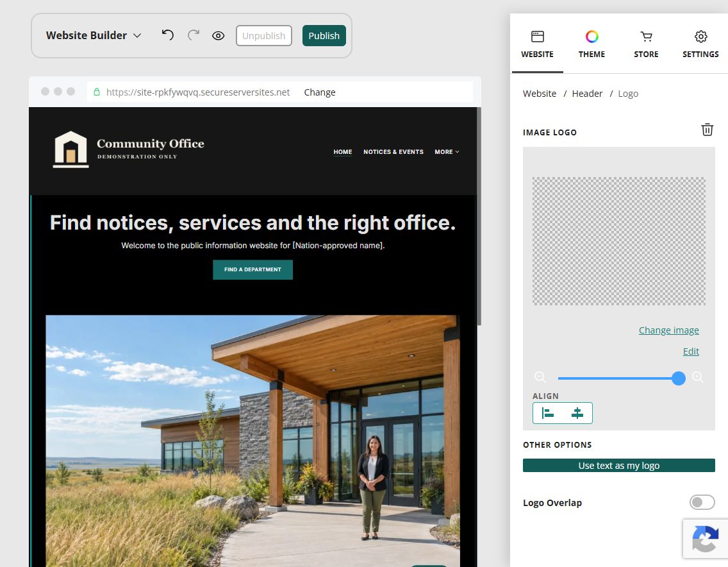Click the zoom-in magnifier by the logo slider
The image size is (728, 567).
pos(697,377)
